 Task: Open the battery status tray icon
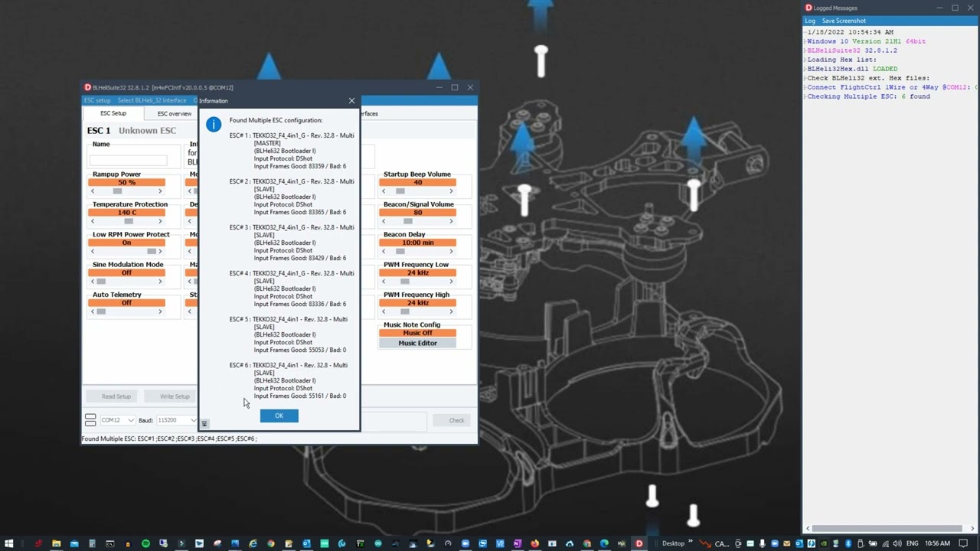point(872,543)
